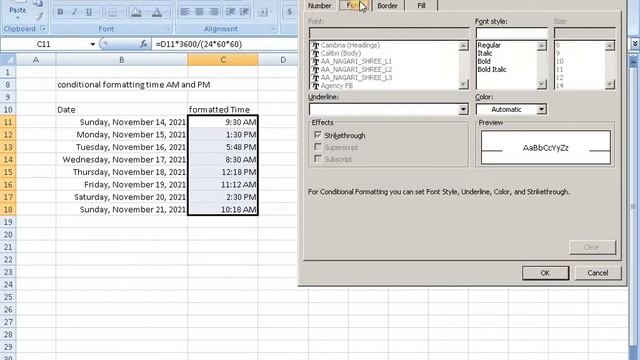Toggle the Subscript checkbox
Screen dimensions: 640x360
318,159
